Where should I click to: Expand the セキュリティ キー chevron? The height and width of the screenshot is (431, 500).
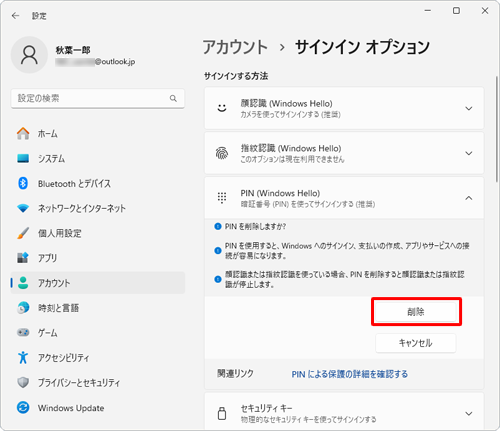(469, 414)
